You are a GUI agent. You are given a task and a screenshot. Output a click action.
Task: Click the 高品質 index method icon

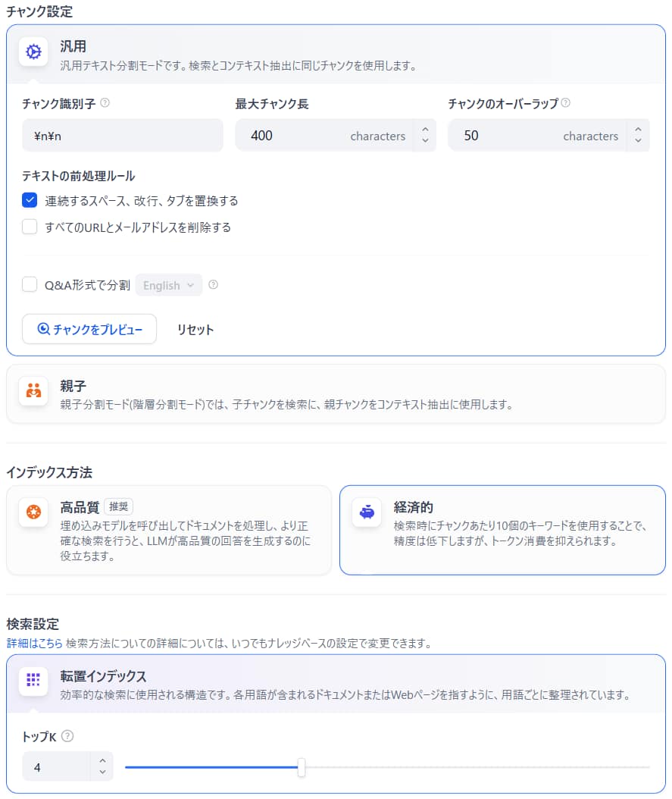[x=33, y=512]
